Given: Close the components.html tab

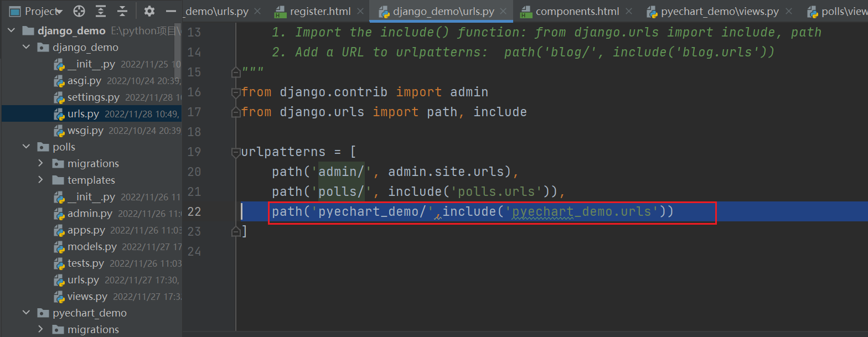Looking at the screenshot, I should point(629,11).
